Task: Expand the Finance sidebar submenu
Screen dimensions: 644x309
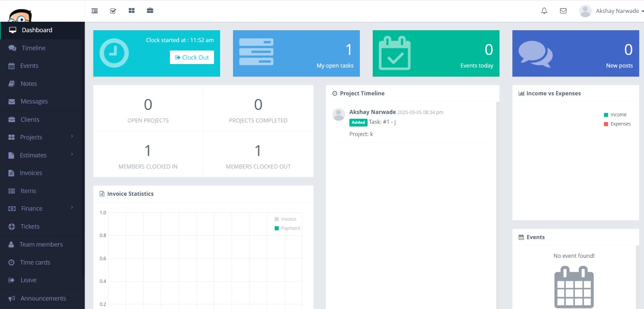Action: click(42, 209)
